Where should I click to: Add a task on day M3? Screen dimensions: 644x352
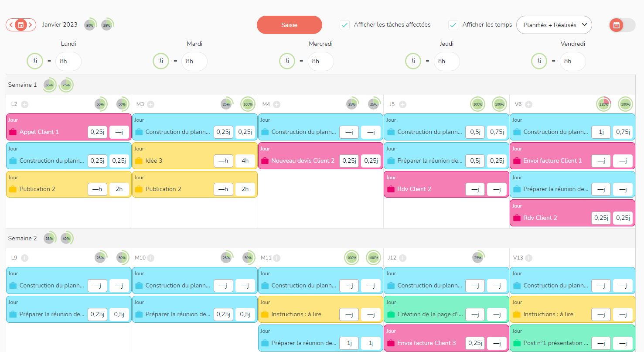pyautogui.click(x=151, y=104)
